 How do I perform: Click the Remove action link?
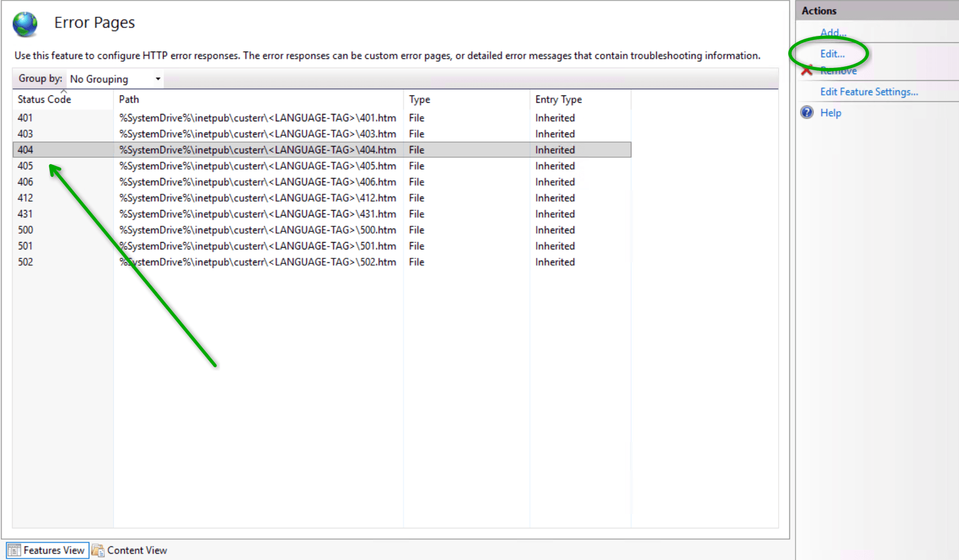(839, 71)
